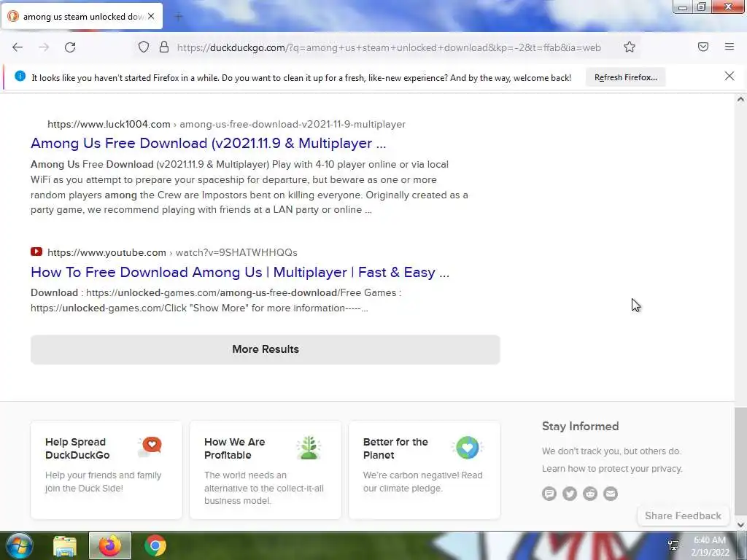Click "We don't track you, but others do."
This screenshot has height=560, width=747.
612,451
